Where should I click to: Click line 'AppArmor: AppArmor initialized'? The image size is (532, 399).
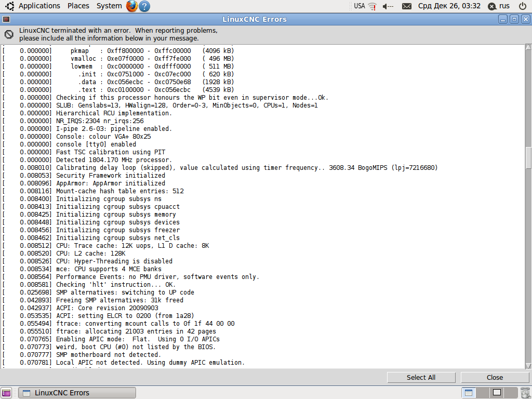[x=111, y=183]
